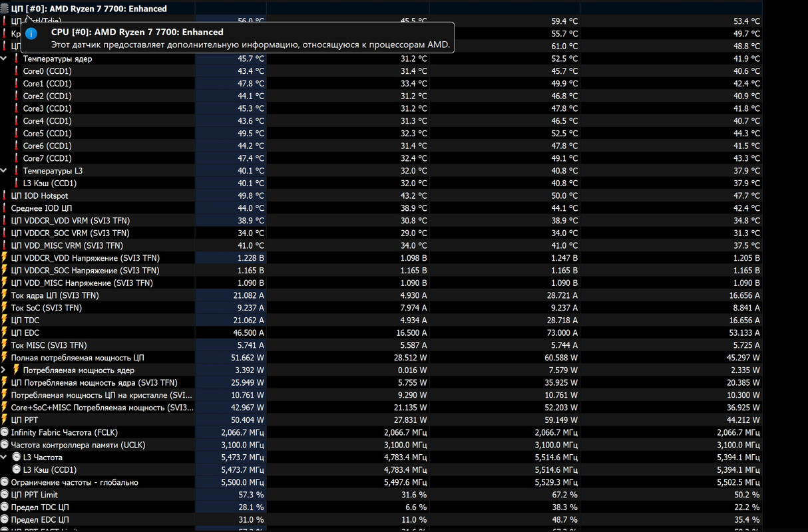Select the ЦП VDDCR_VDD VRM (SVI3 TFN) label

pyautogui.click(x=71, y=221)
